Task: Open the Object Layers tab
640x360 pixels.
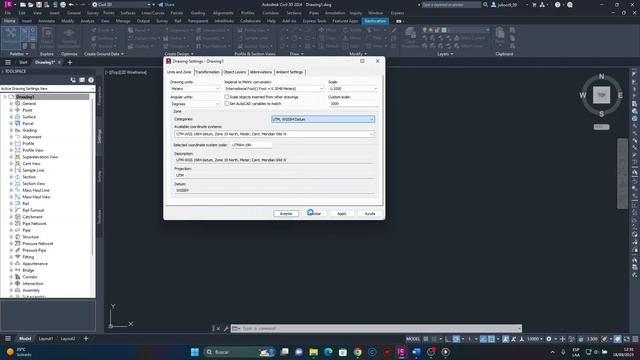Action: tap(235, 72)
